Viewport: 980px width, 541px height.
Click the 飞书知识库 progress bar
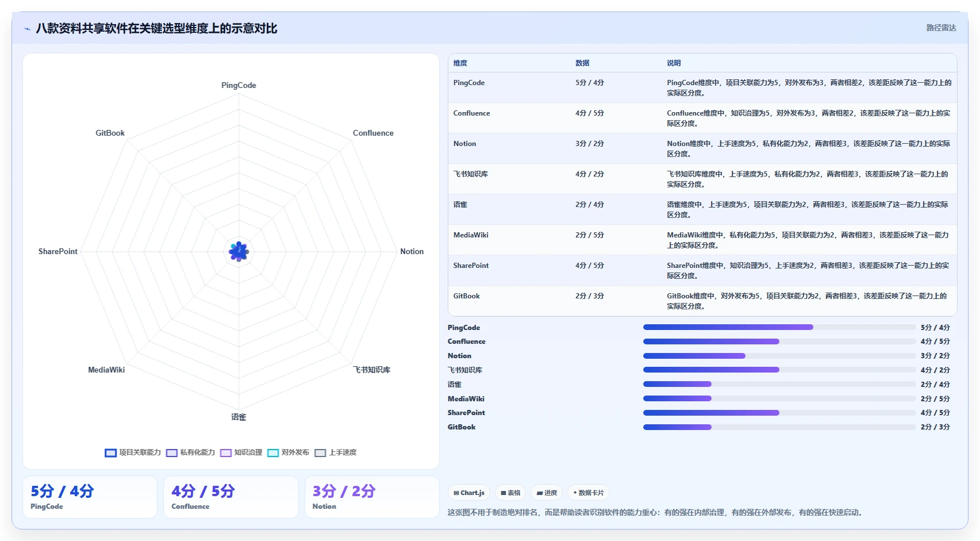(x=779, y=370)
